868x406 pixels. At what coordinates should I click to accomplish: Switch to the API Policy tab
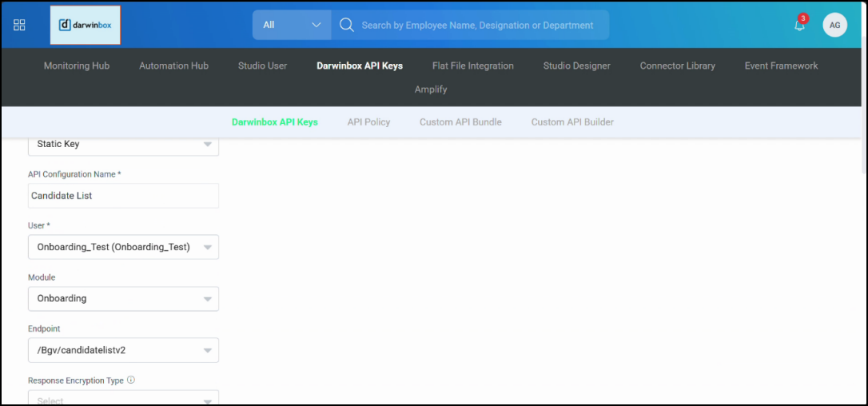point(368,122)
